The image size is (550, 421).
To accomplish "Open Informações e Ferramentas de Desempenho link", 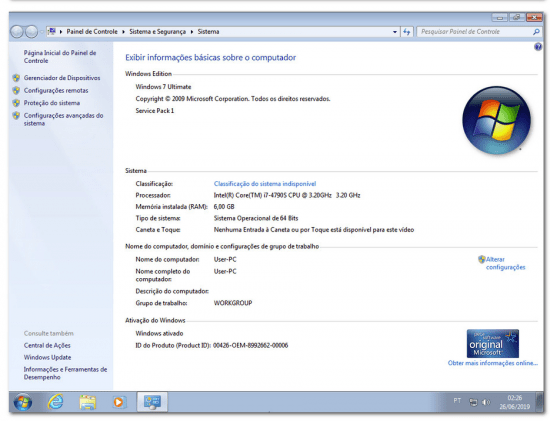I will 65,373.
